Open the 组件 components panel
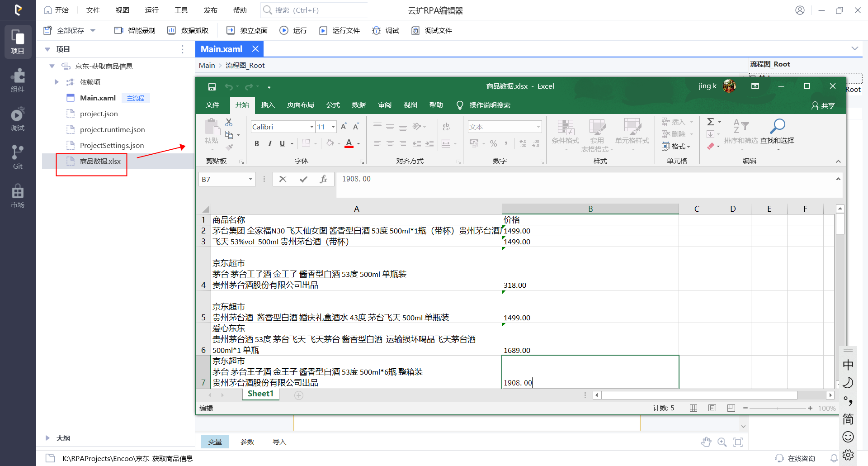868x466 pixels. (x=18, y=81)
